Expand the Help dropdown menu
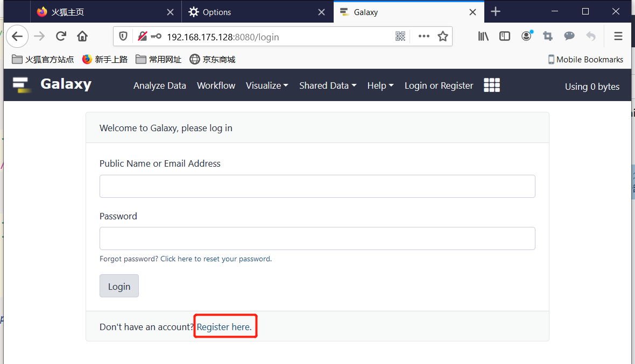 pos(380,85)
